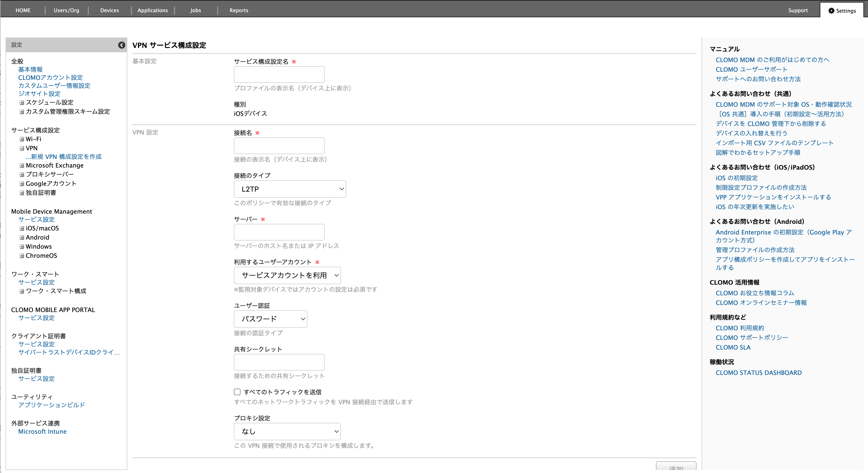Open the Reports menu item

[239, 10]
